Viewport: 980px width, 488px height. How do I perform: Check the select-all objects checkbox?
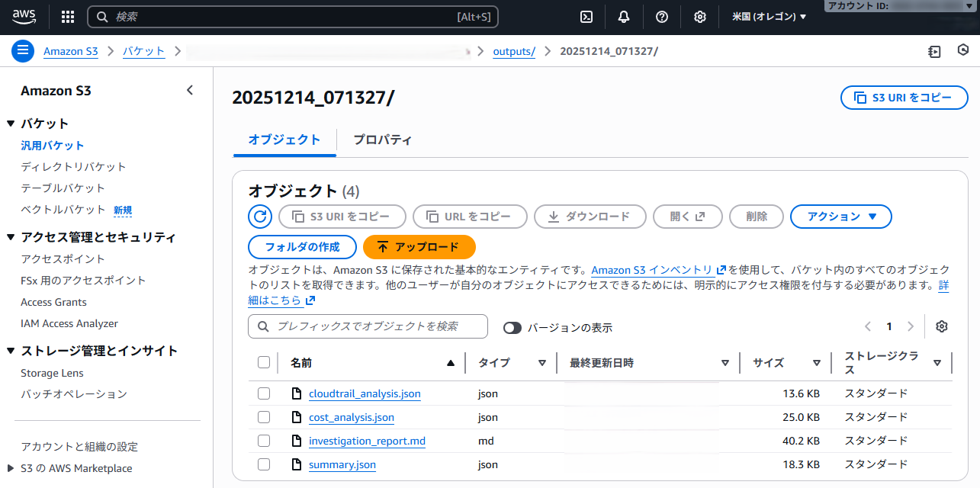[264, 362]
